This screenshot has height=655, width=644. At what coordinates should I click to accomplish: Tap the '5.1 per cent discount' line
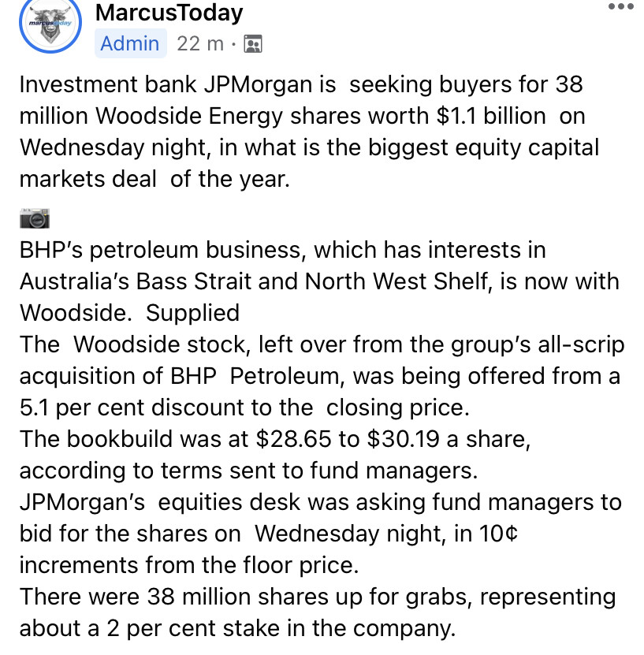244,408
